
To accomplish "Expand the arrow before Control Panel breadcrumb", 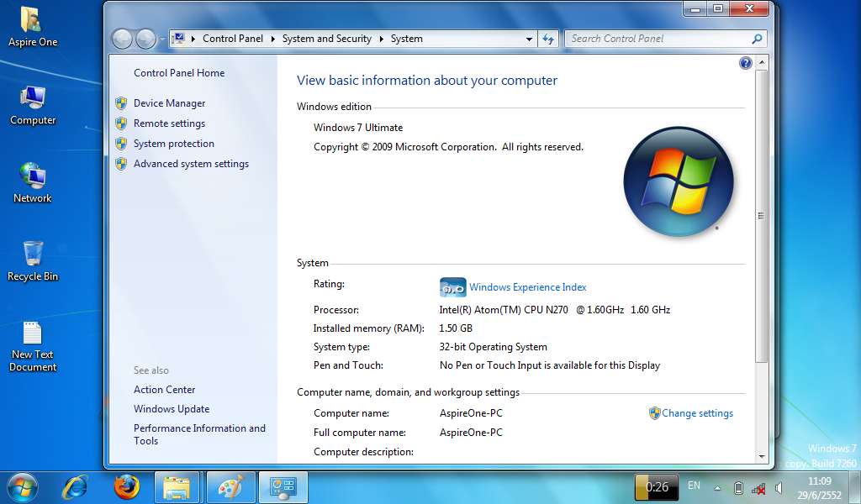I will 193,39.
